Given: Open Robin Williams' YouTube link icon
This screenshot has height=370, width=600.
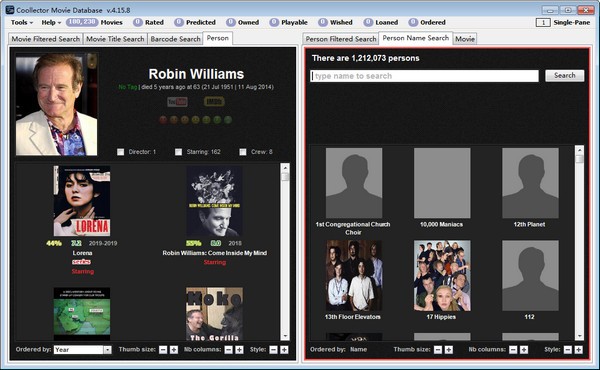Looking at the screenshot, I should tap(177, 102).
